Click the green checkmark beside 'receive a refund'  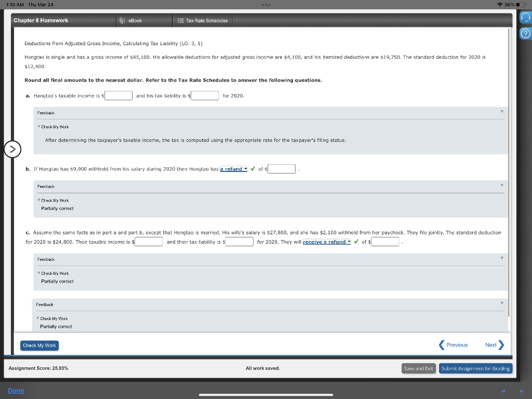[356, 242]
